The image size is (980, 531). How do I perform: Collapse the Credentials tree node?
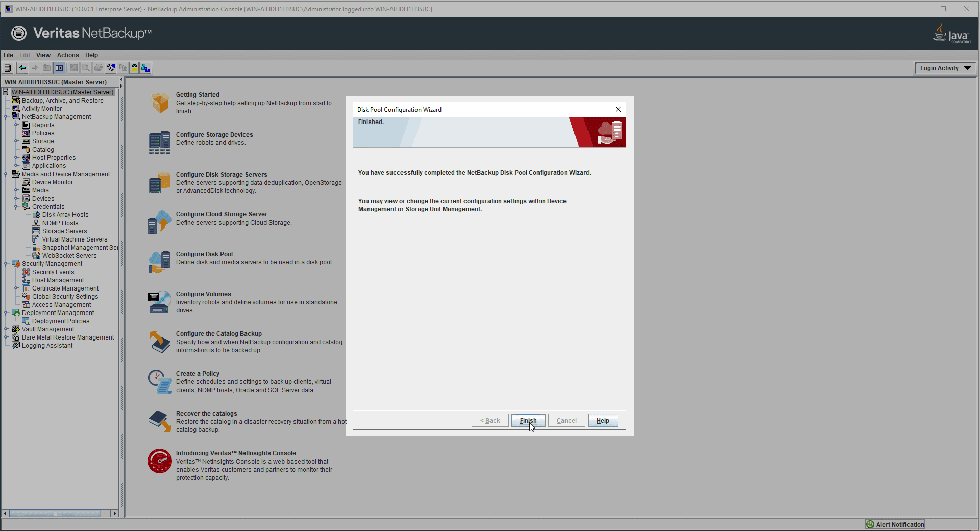16,207
